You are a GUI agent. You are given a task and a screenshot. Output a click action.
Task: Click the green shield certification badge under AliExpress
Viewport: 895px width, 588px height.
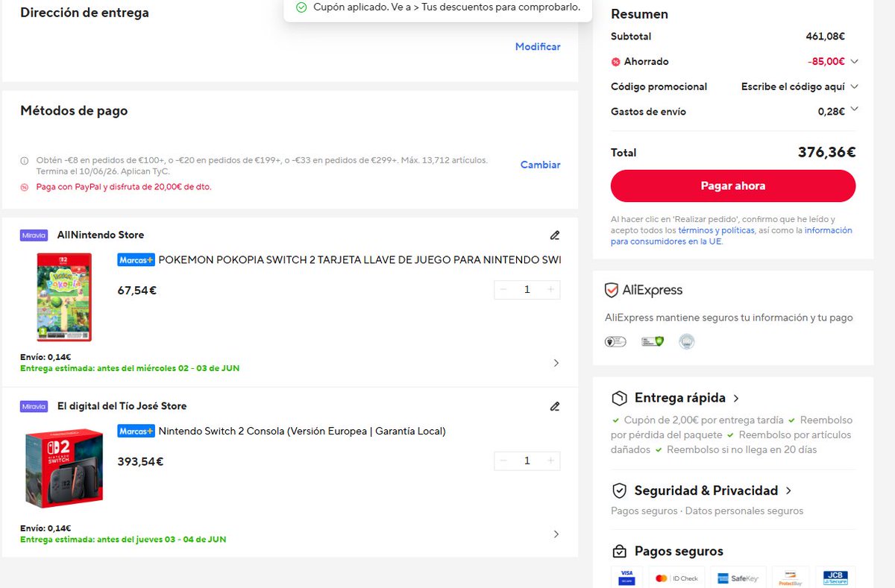(x=653, y=341)
